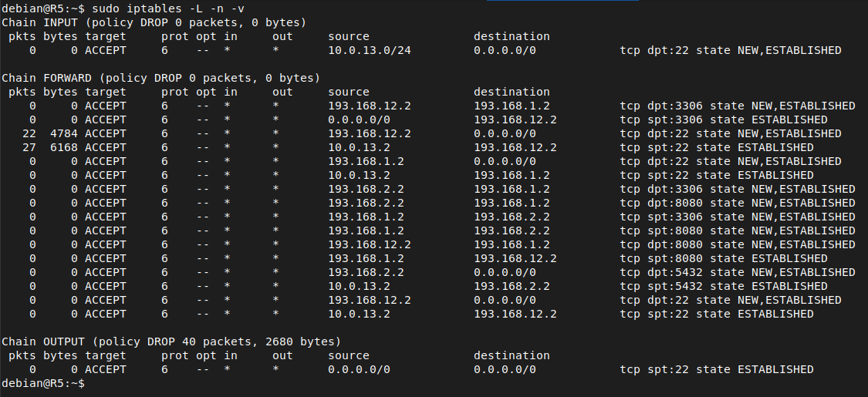Screen dimensions: 868x397
Task: Click 'tcp dpt:3306' text in the 193.168.12.2 source row
Action: 661,106
